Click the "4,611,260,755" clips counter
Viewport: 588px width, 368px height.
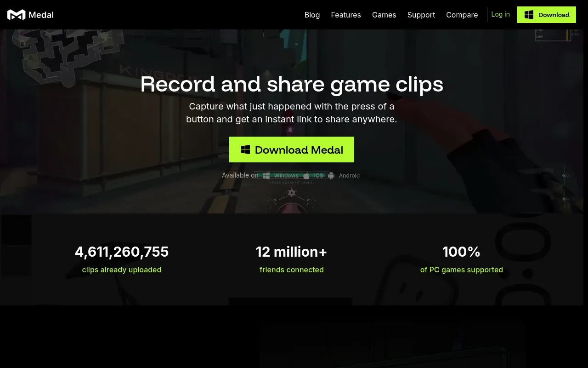click(x=122, y=252)
